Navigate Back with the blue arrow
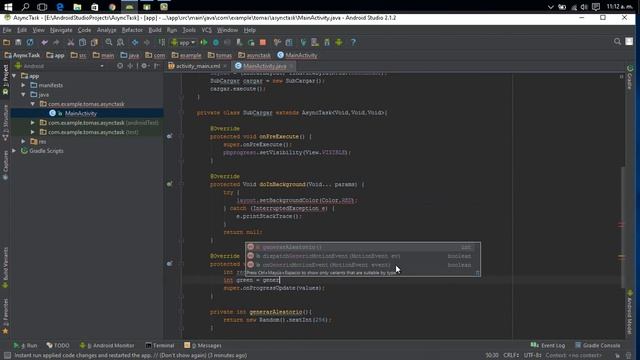This screenshot has width=640, height=360. 135,42
